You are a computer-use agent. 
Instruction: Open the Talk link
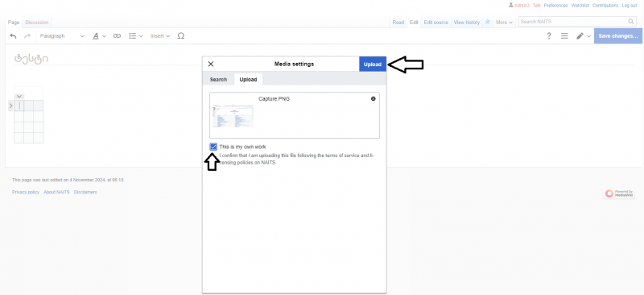point(536,6)
